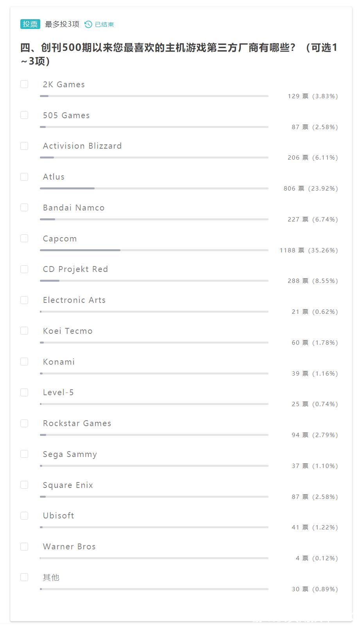Image resolution: width=364 pixels, height=628 pixels.
Task: Click the 投票 badge at top
Action: pos(30,24)
